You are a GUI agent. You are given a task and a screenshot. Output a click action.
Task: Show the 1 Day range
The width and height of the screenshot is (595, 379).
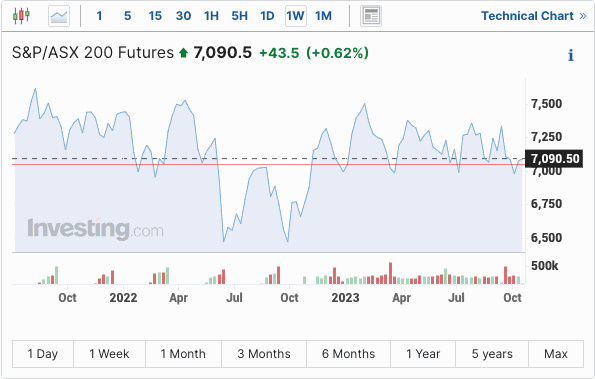(43, 354)
